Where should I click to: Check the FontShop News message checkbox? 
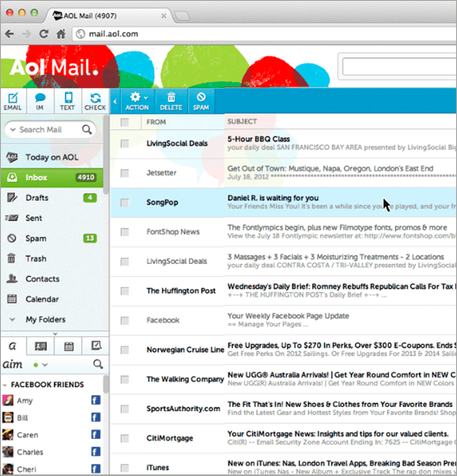pos(125,232)
